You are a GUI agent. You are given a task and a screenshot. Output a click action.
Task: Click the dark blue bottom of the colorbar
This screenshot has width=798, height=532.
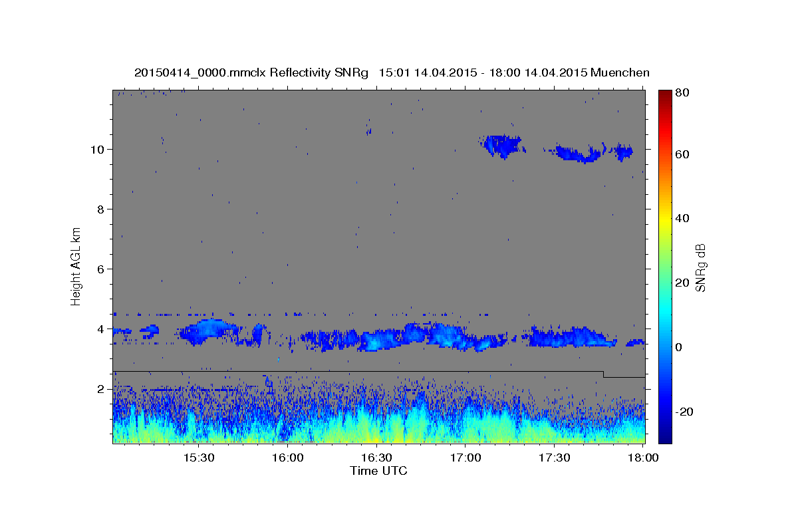point(665,436)
